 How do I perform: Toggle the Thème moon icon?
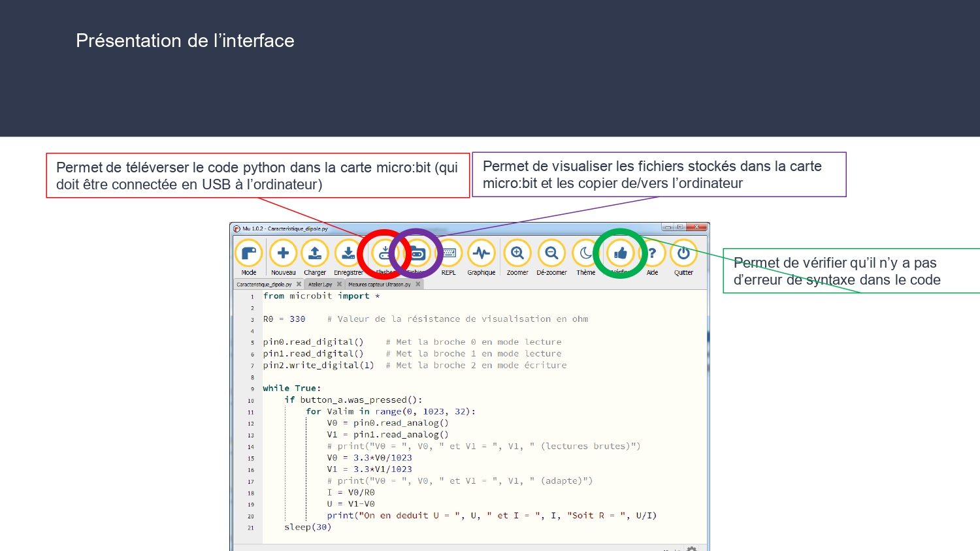coord(585,254)
